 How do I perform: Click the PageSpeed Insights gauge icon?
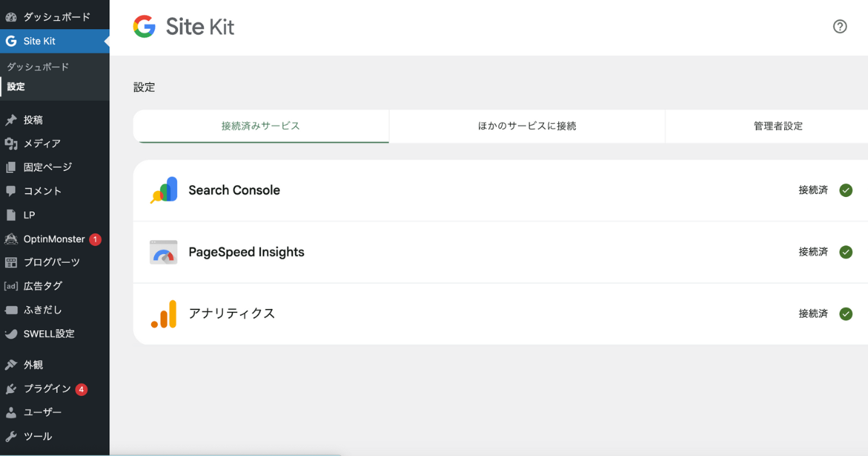point(163,252)
